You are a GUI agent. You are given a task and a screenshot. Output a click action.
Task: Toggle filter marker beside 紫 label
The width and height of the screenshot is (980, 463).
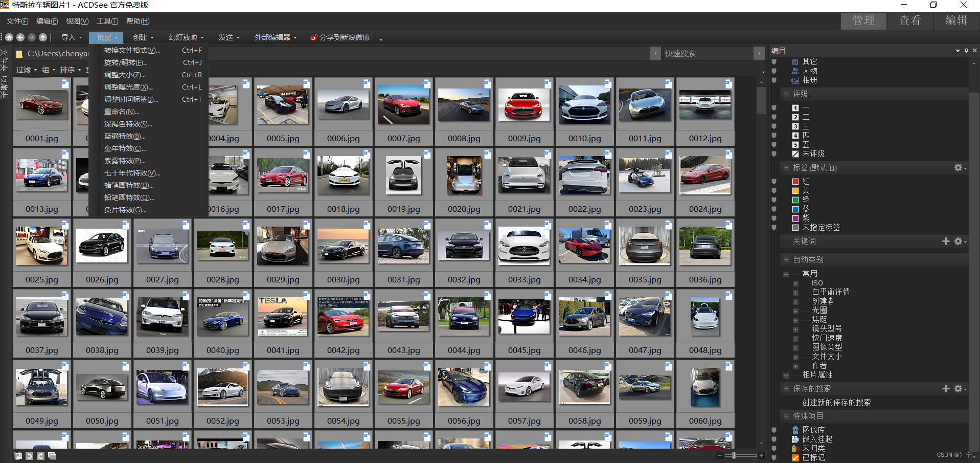(x=774, y=218)
